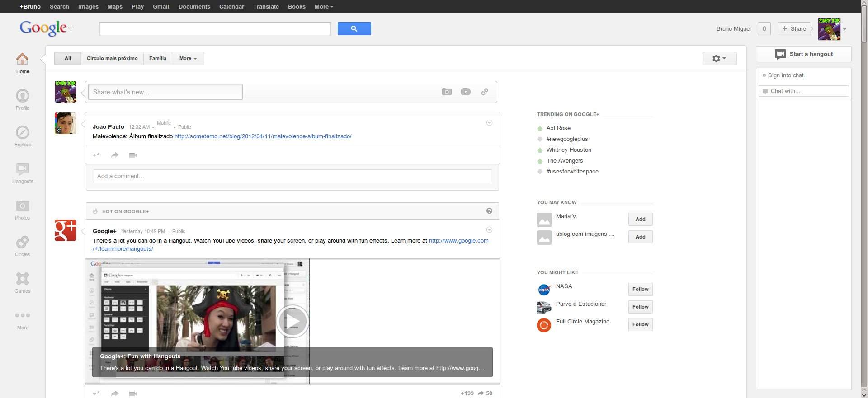The height and width of the screenshot is (398, 868).
Task: Open the Hangouts sidebar icon
Action: click(22, 169)
